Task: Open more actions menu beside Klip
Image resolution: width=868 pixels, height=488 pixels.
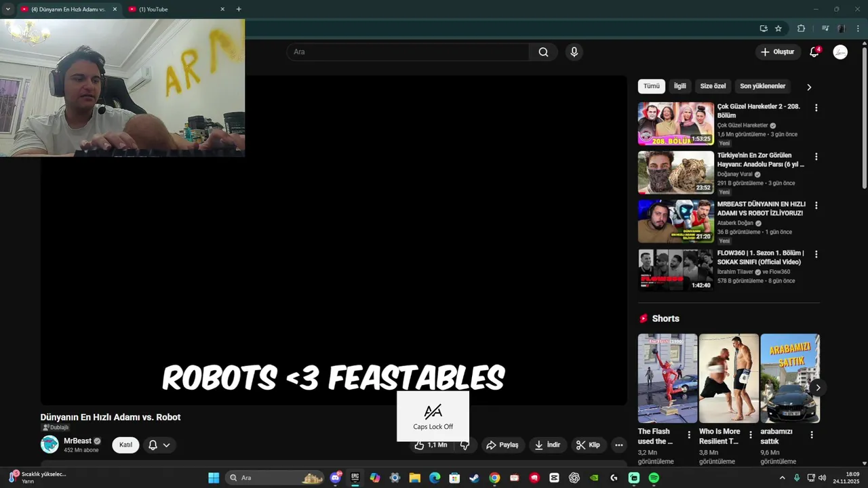Action: point(618,445)
